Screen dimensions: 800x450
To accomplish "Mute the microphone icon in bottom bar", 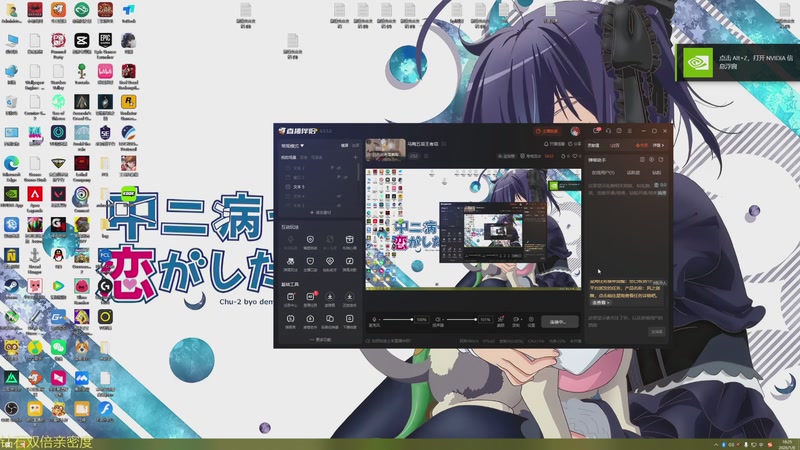I will point(374,319).
